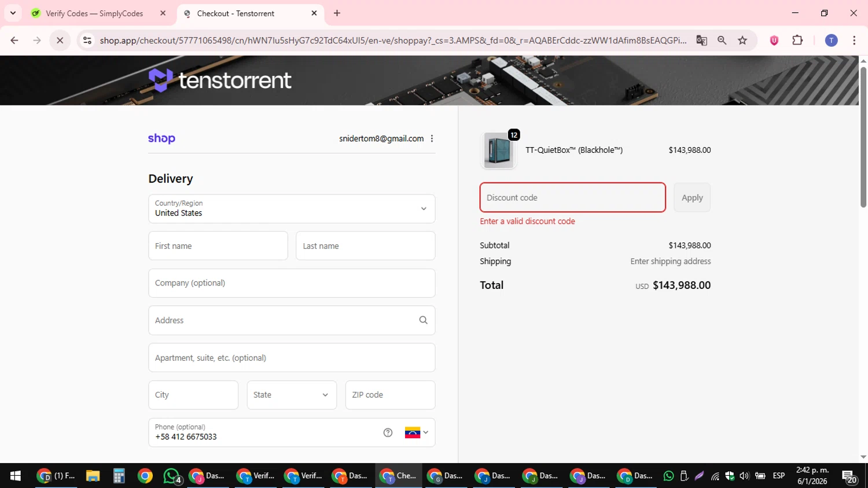Open the Wi-Fi network tray icon

point(715,476)
